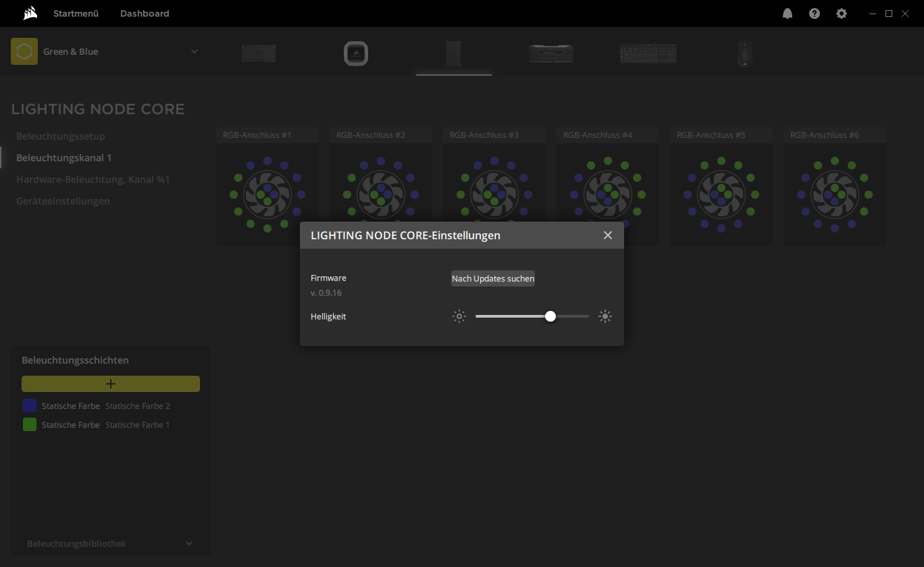924x567 pixels.
Task: Select the mouse device icon
Action: (x=745, y=53)
